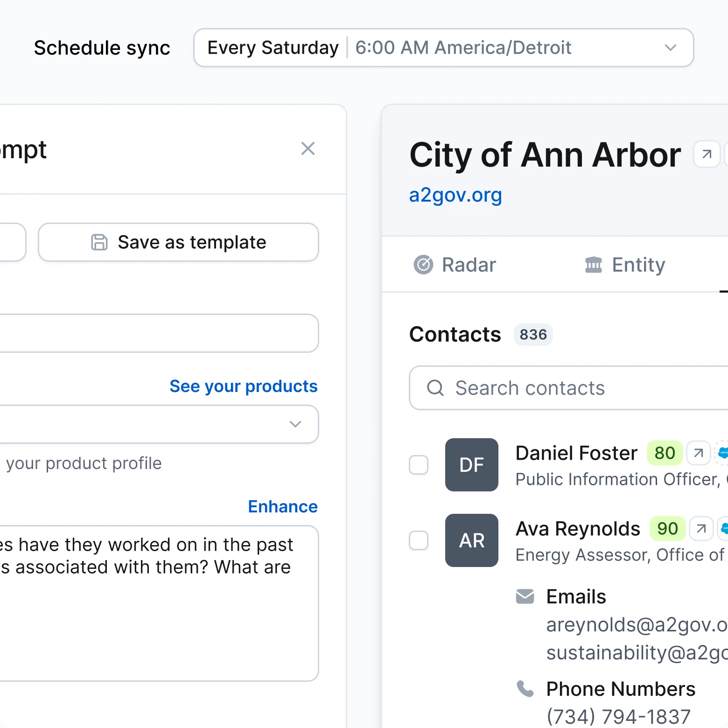Screen dimensions: 728x728
Task: Close the prompt panel with X icon
Action: coord(308,149)
